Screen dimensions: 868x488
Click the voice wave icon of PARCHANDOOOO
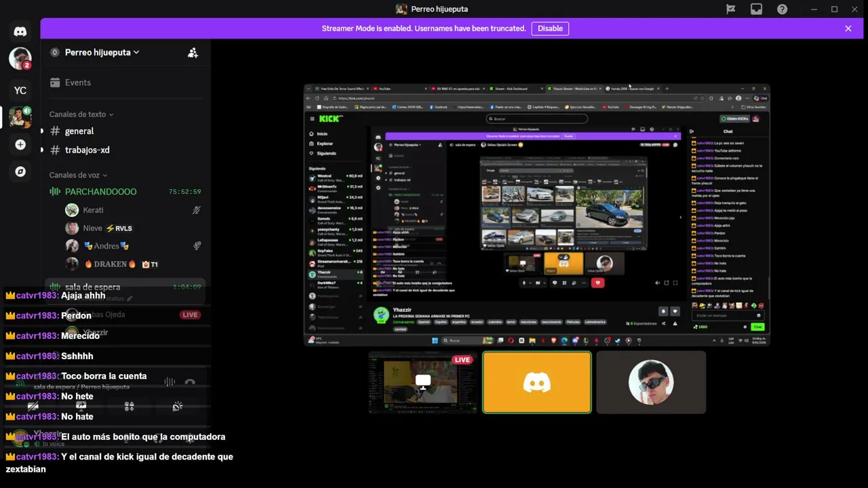tap(55, 192)
